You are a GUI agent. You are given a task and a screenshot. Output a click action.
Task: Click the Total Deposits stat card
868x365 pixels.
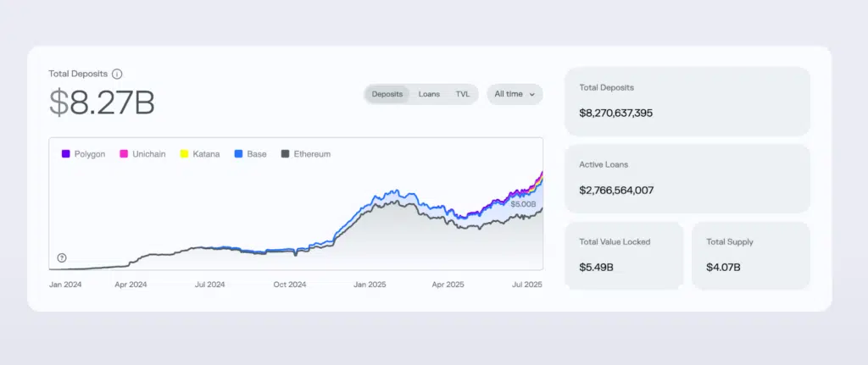pos(687,100)
